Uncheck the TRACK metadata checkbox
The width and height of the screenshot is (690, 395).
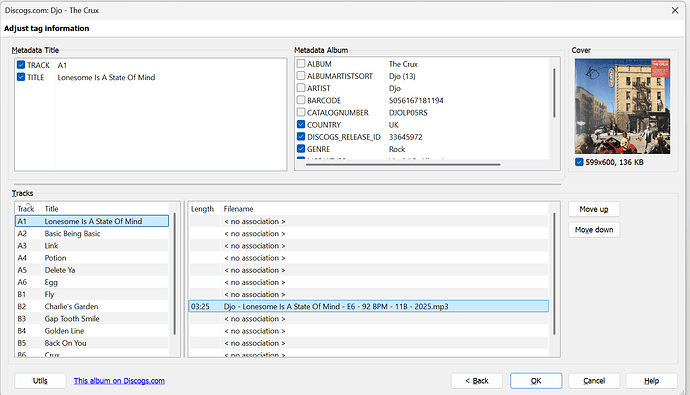tap(21, 65)
